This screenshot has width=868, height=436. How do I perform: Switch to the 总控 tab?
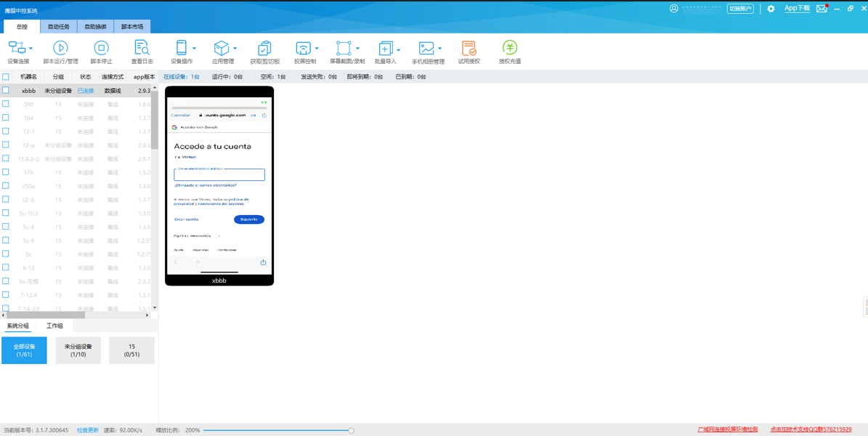tap(22, 27)
